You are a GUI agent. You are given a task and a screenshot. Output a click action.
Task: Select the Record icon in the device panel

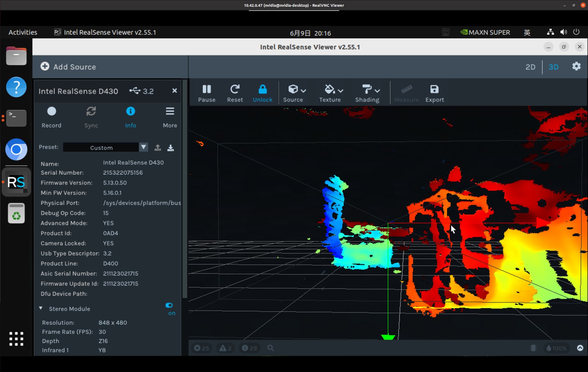tap(51, 111)
